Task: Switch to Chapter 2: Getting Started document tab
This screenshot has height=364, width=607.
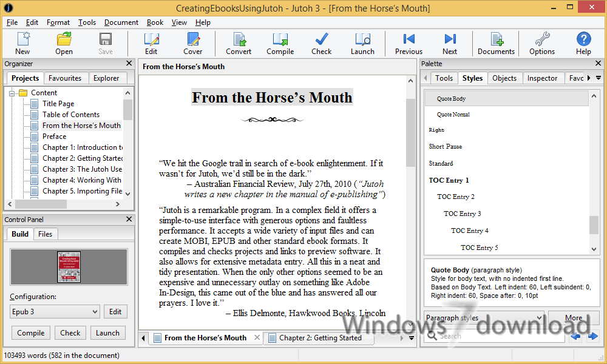Action: [x=320, y=338]
